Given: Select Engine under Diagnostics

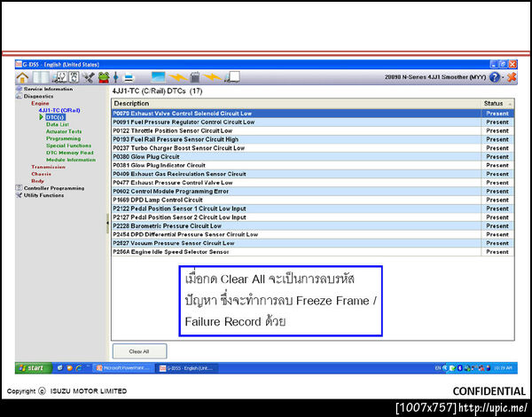Looking at the screenshot, I should [x=40, y=103].
